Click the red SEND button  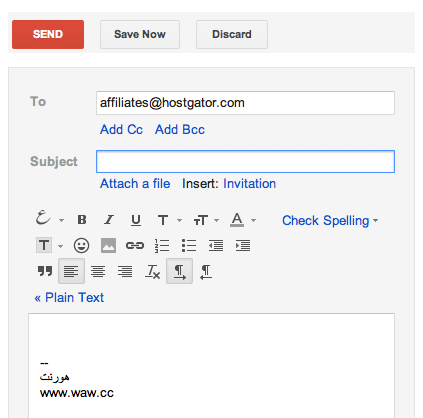point(48,34)
